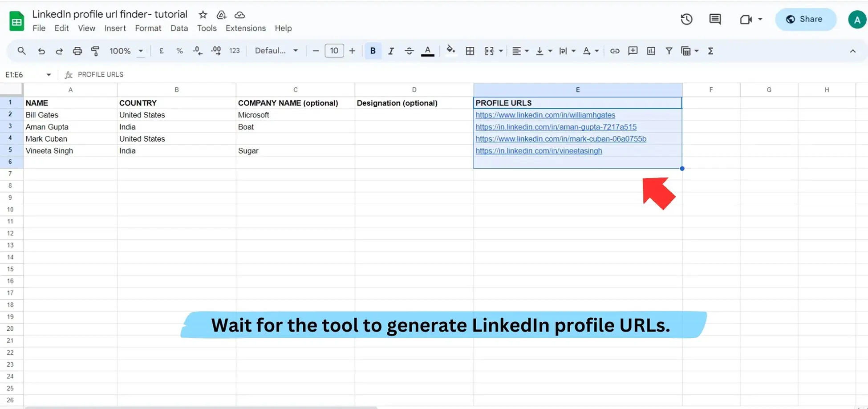Open the borders tool
The height and width of the screenshot is (409, 868).
click(x=470, y=51)
